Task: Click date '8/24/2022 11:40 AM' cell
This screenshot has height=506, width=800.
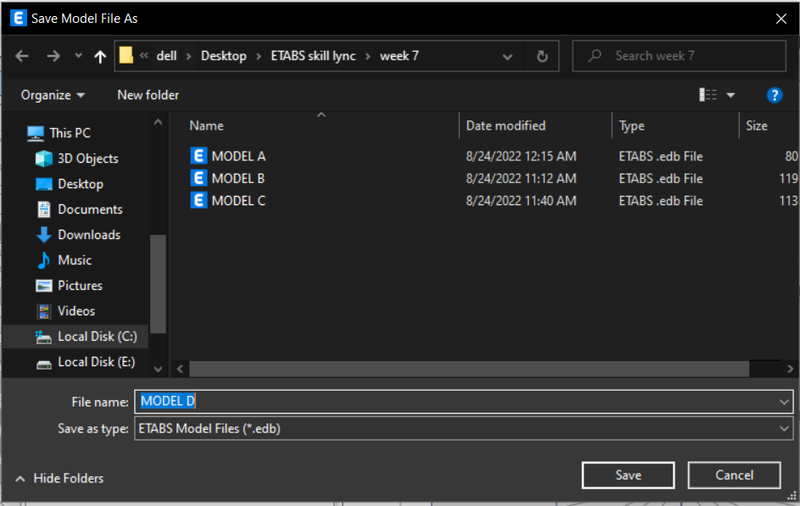Action: pyautogui.click(x=521, y=201)
